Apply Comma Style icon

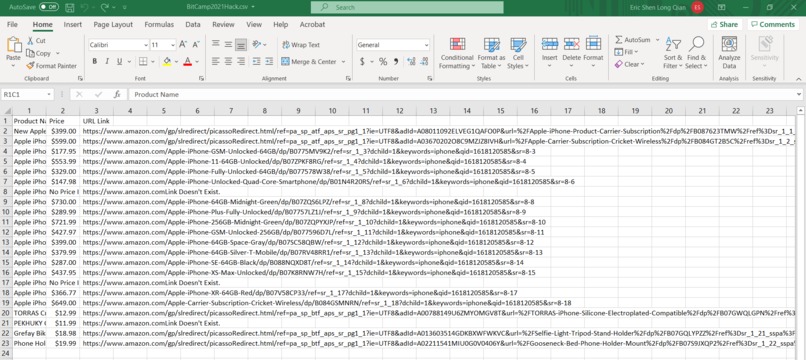click(x=396, y=62)
